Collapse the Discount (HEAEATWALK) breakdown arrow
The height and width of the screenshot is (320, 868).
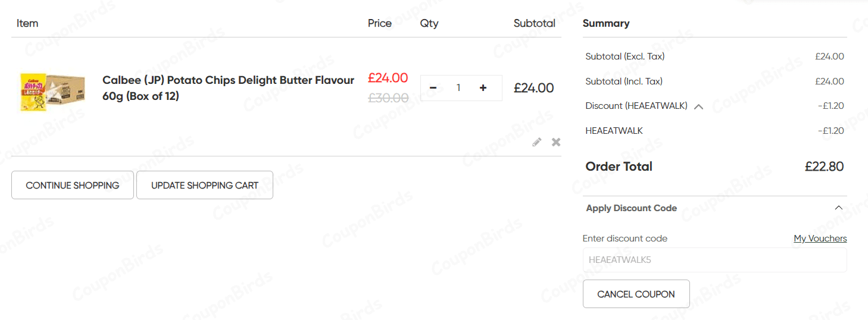[x=699, y=106]
